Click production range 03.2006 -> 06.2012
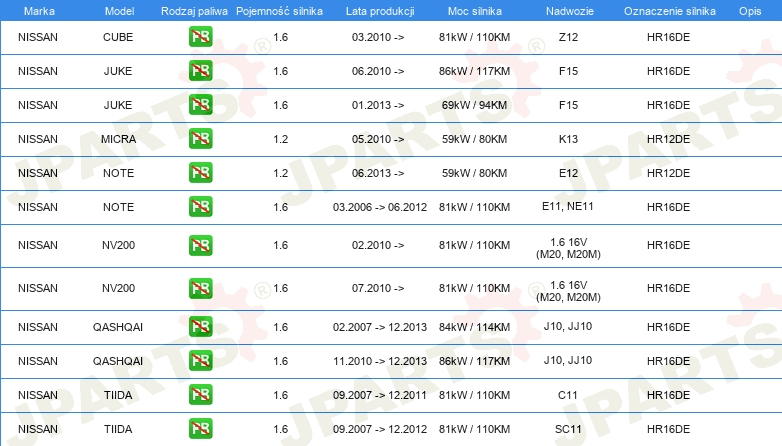 [380, 207]
